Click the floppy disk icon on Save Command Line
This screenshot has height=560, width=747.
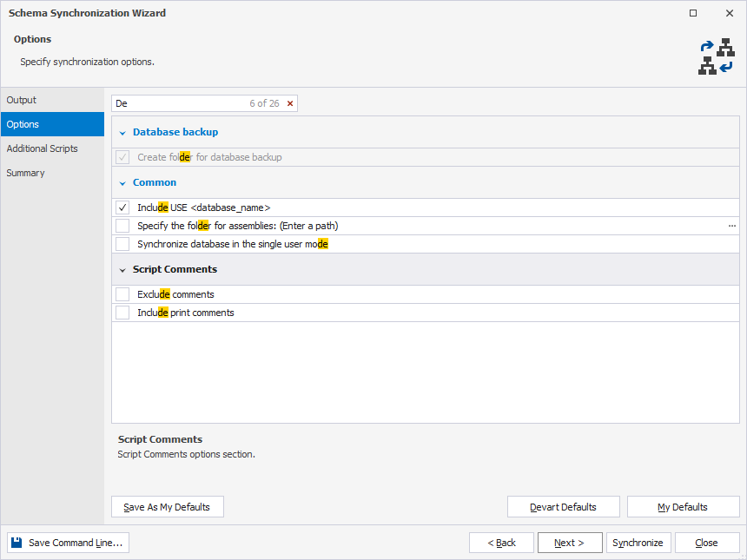pos(16,542)
